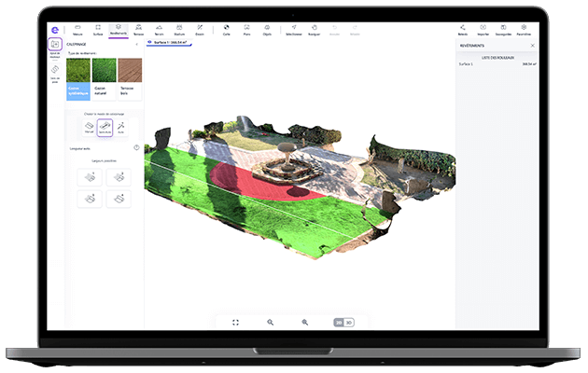Screen dimensions: 588x373
Task: Collapse the Calepinage panel with chevron
Action: 136,44
